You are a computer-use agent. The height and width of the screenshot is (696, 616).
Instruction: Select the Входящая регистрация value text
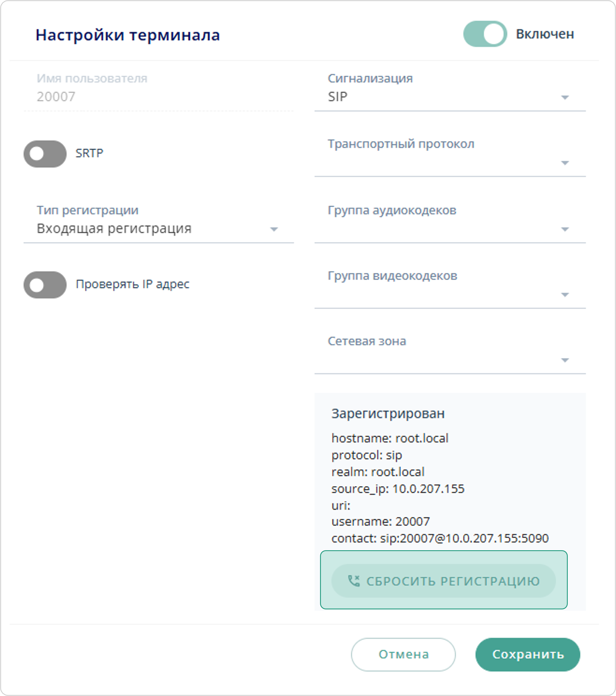point(114,228)
